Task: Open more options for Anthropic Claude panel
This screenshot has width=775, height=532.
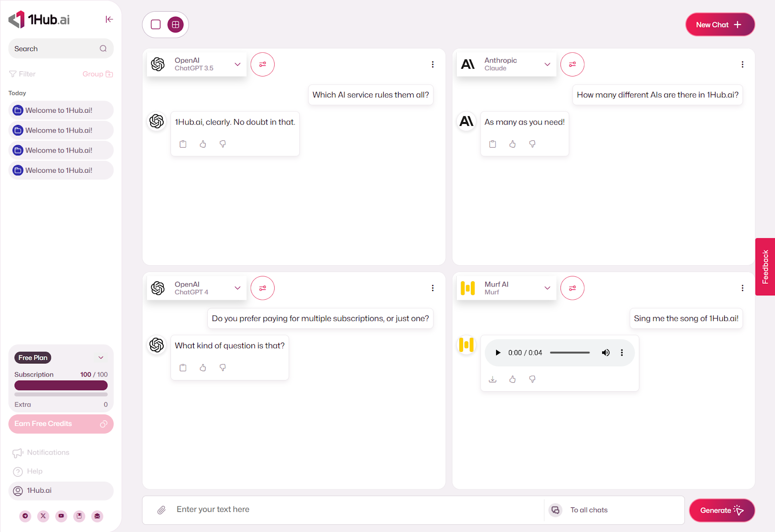Action: (743, 64)
